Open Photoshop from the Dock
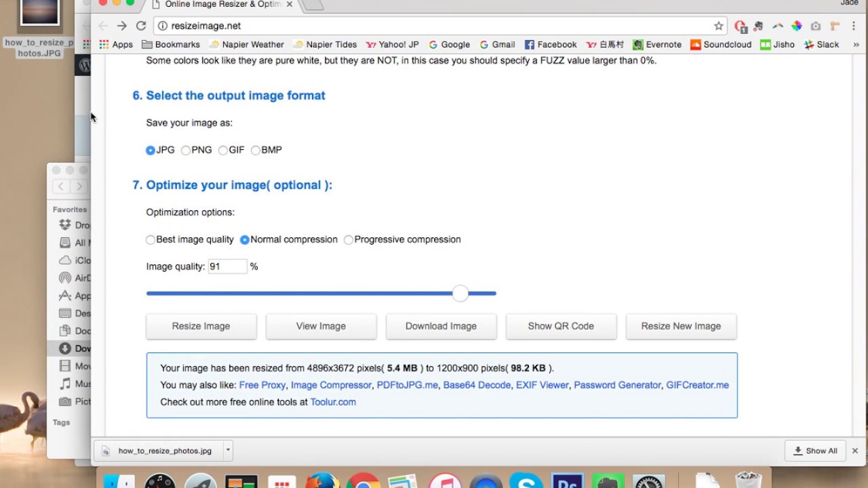868x488 pixels. pos(567,481)
